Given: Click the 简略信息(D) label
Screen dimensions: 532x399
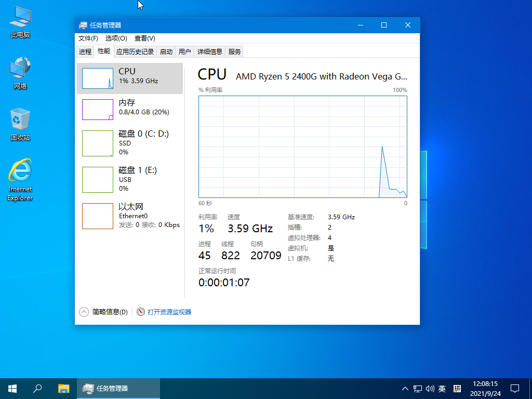Looking at the screenshot, I should pyautogui.click(x=110, y=312).
